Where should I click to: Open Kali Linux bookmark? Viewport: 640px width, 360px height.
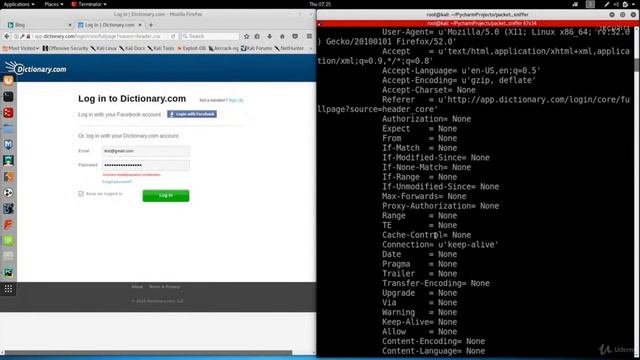pyautogui.click(x=104, y=48)
